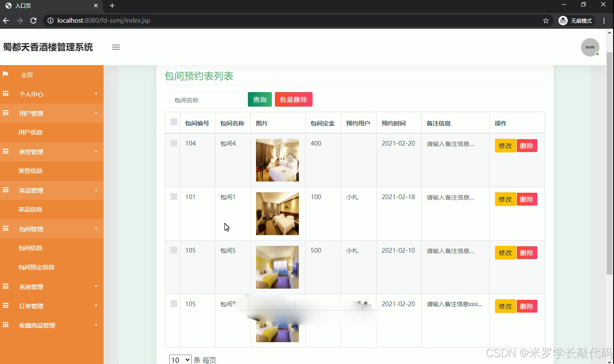Toggle the select-all checkbox in the table header
The width and height of the screenshot is (614, 364).
click(173, 122)
